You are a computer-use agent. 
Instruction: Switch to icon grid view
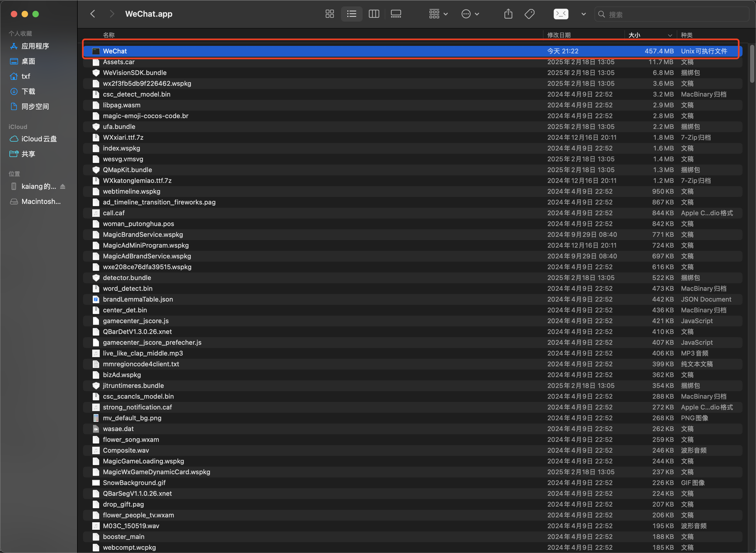point(329,14)
